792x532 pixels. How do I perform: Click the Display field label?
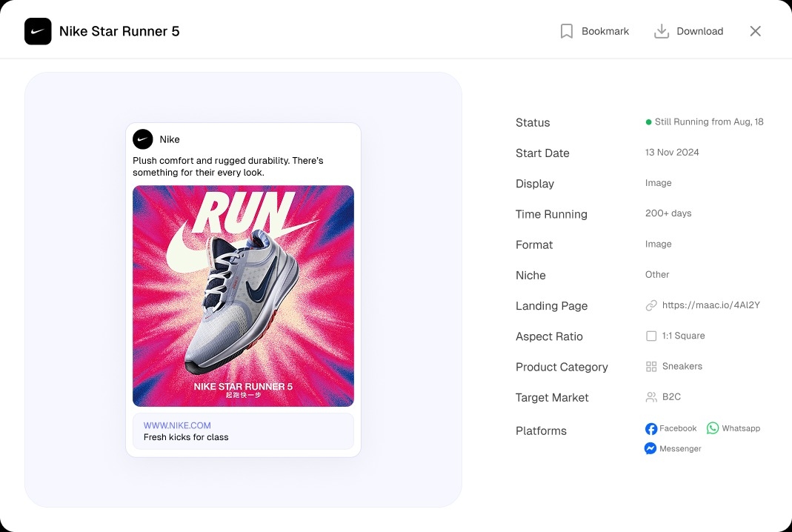pyautogui.click(x=534, y=184)
